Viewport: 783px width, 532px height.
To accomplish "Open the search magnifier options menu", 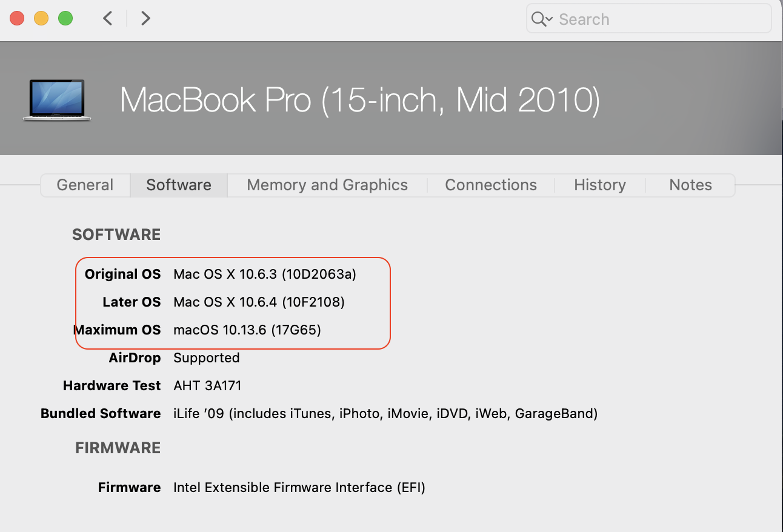I will click(542, 19).
